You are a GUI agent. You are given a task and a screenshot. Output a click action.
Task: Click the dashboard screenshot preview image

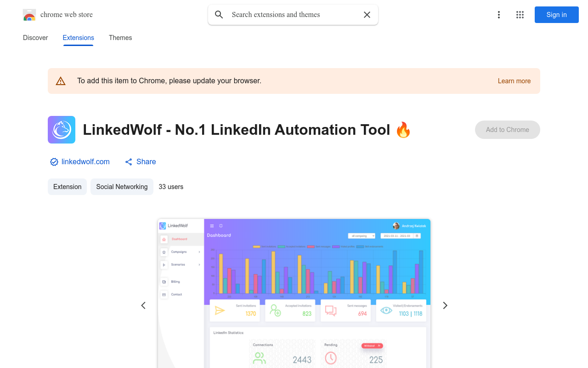click(294, 293)
